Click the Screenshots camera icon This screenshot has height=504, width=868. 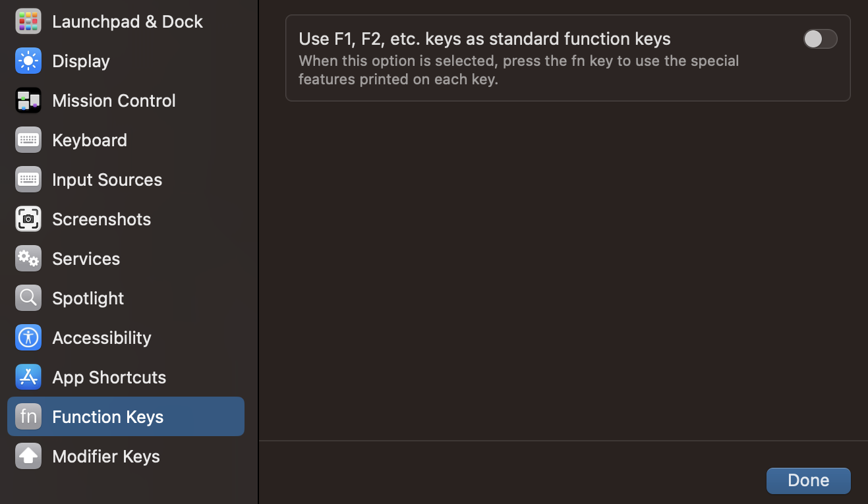click(x=28, y=219)
